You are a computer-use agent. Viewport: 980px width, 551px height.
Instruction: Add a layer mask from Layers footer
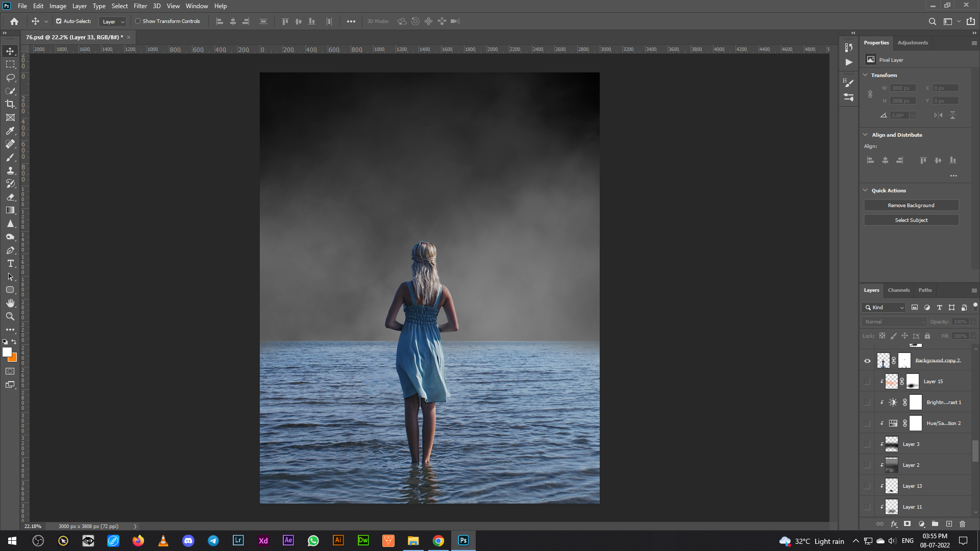coord(907,524)
